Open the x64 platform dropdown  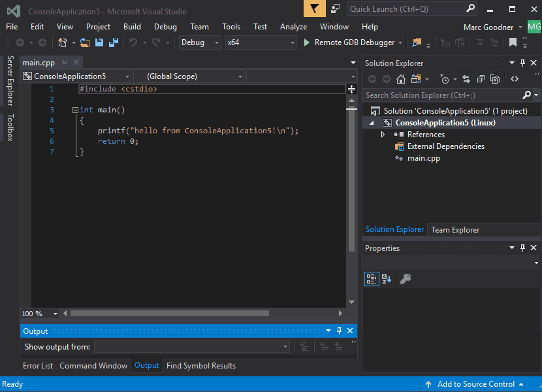(x=261, y=42)
